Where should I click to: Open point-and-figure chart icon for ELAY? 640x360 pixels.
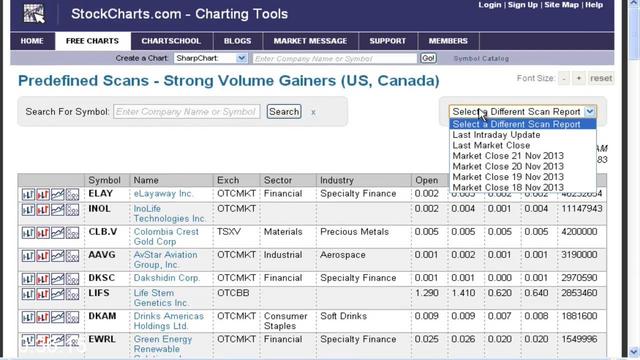[72, 195]
